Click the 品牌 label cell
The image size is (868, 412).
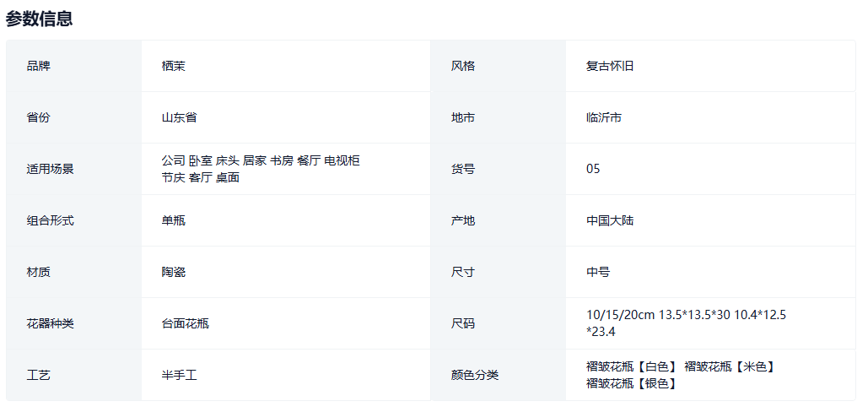38,66
